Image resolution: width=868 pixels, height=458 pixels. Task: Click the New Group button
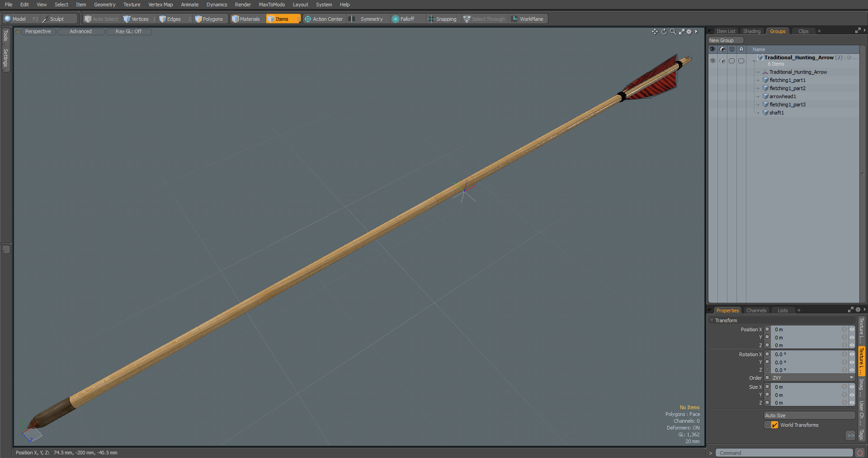(x=726, y=40)
